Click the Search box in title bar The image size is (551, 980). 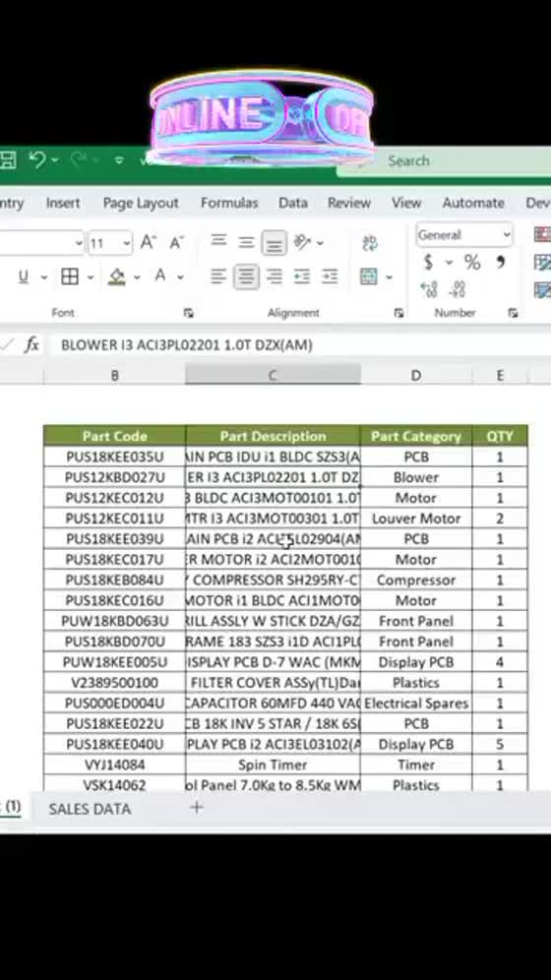coord(444,161)
